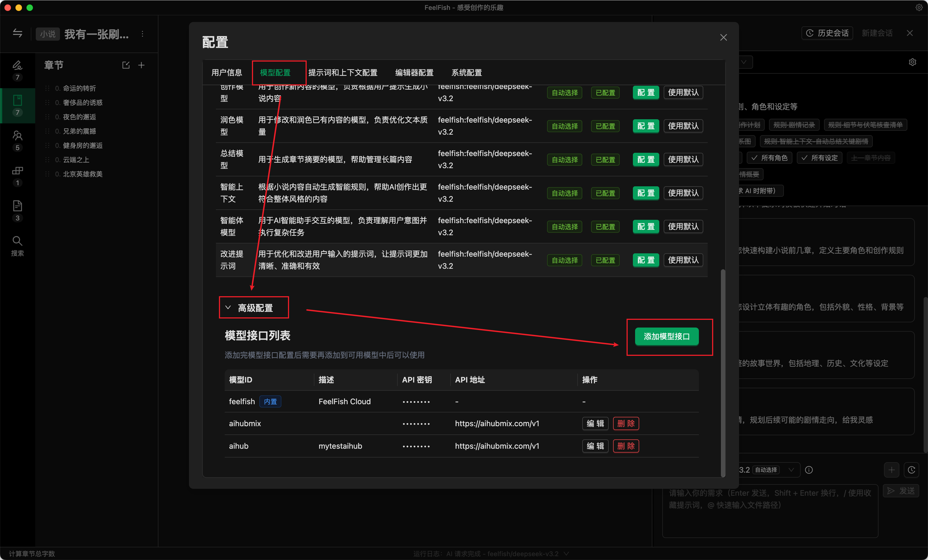Click the 添加模型接口 button
The image size is (928, 560).
666,336
